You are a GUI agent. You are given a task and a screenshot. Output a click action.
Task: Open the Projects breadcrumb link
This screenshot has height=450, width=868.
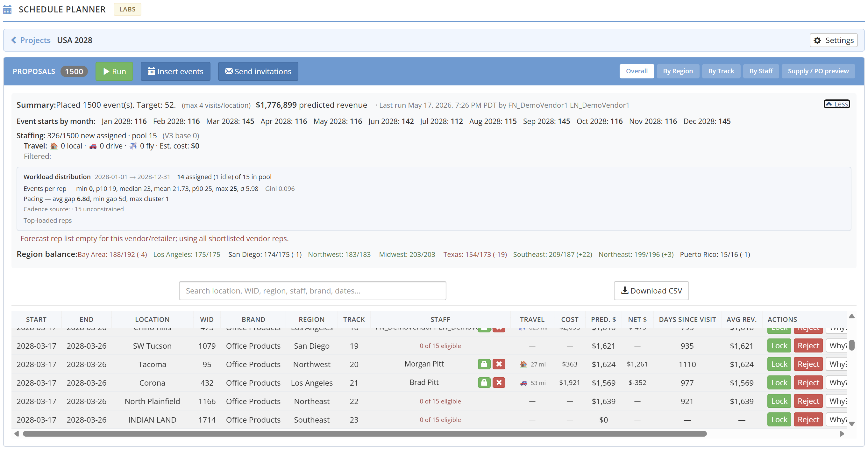(35, 40)
